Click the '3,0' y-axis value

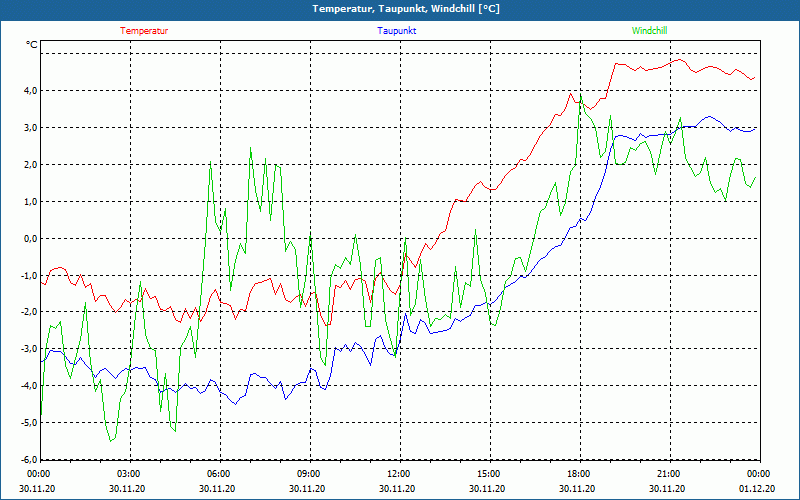pyautogui.click(x=30, y=128)
